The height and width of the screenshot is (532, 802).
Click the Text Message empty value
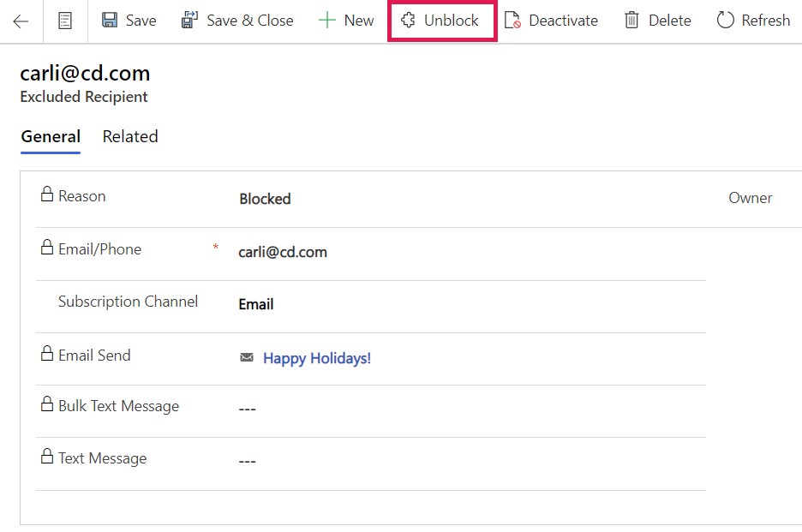point(247,462)
